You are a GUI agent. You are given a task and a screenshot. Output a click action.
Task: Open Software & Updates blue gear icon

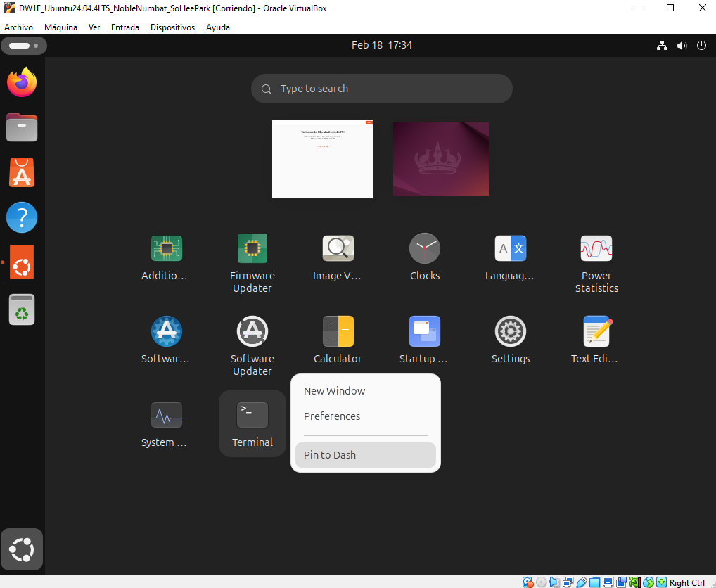166,331
